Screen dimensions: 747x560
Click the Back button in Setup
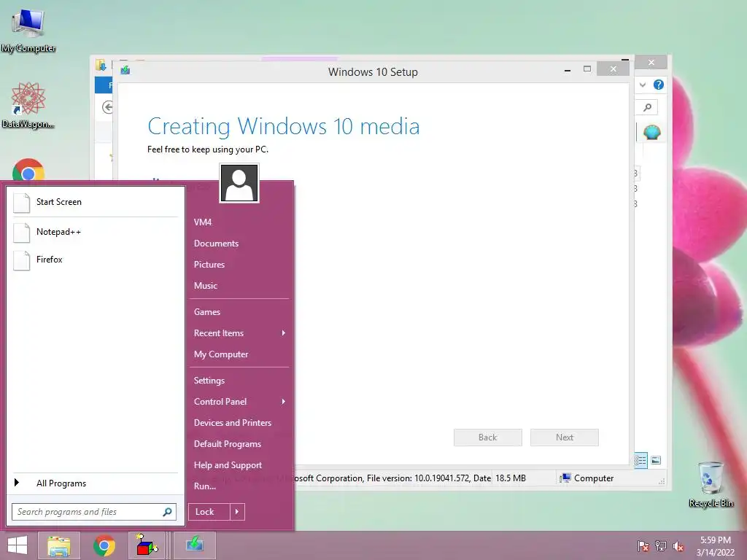[488, 437]
